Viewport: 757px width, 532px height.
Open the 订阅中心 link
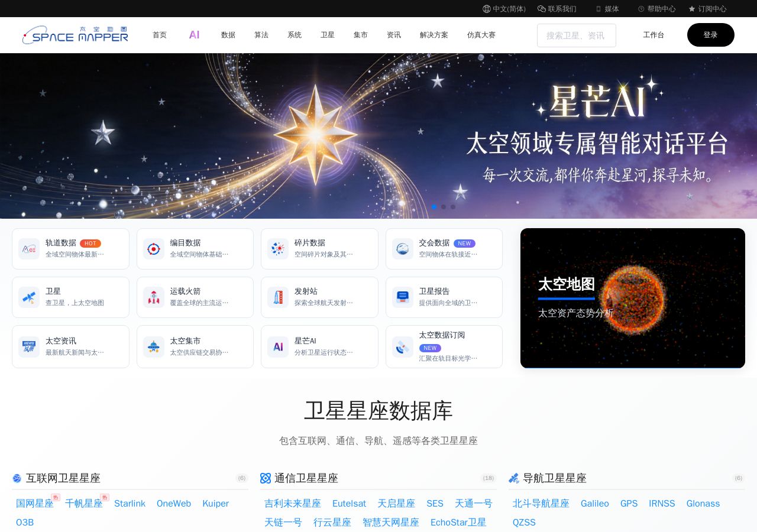(x=712, y=9)
